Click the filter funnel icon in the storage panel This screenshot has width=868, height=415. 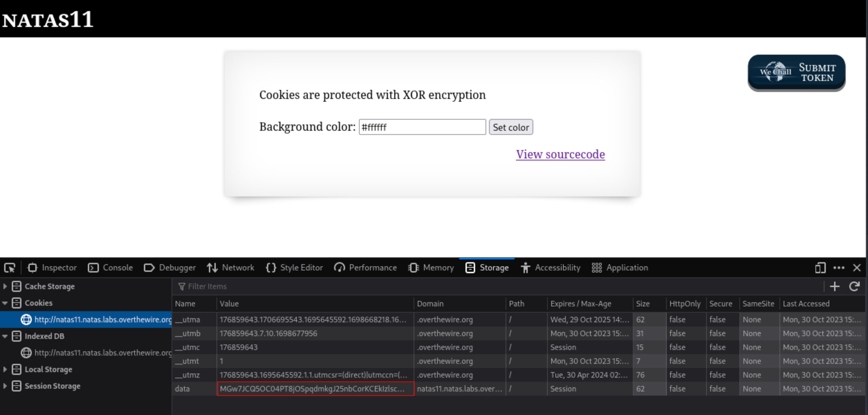coord(182,286)
